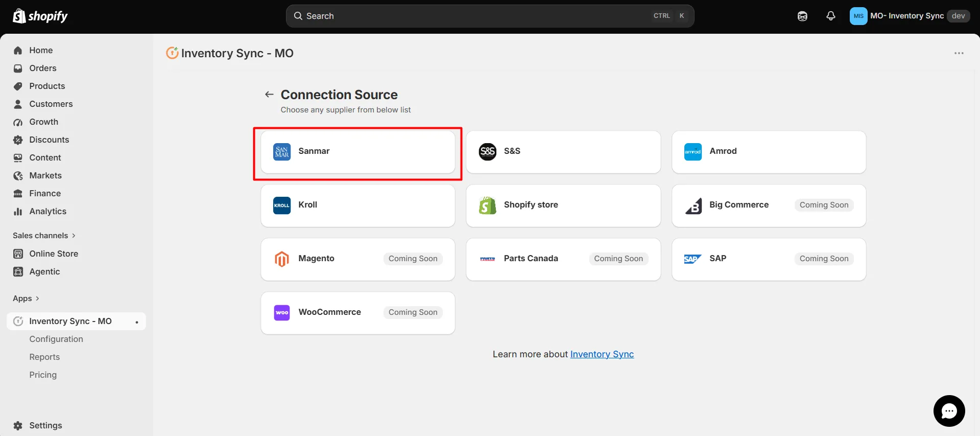Open the Reports subpage
The image size is (980, 436).
tap(44, 357)
